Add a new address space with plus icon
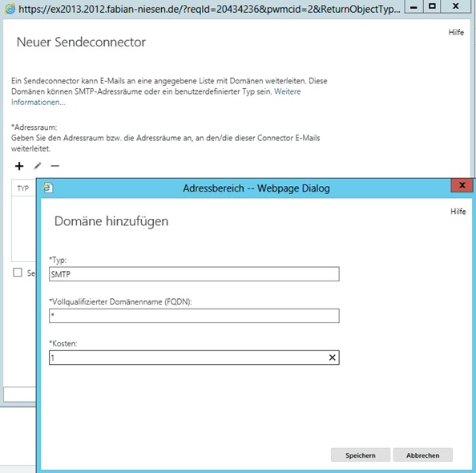The height and width of the screenshot is (473, 476). [19, 166]
